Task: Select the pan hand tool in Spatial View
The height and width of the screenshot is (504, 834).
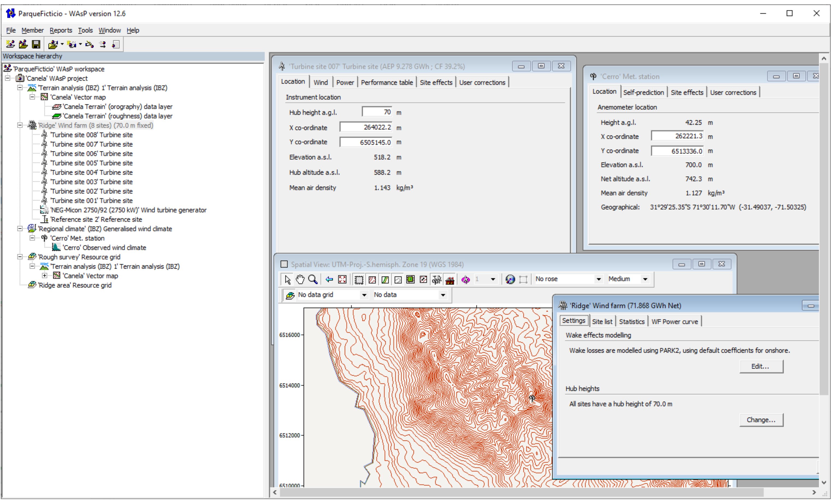Action: 300,279
